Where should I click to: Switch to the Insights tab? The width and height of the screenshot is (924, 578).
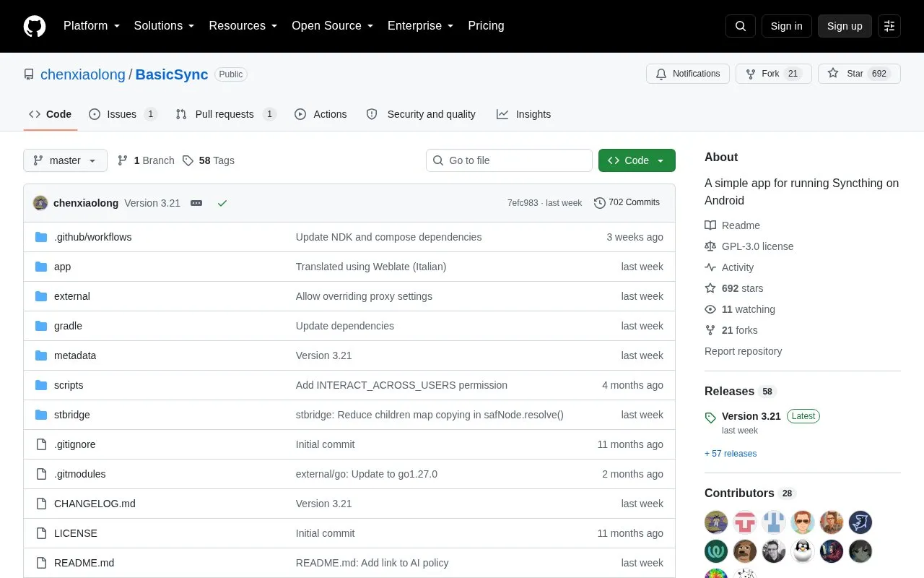pos(523,114)
